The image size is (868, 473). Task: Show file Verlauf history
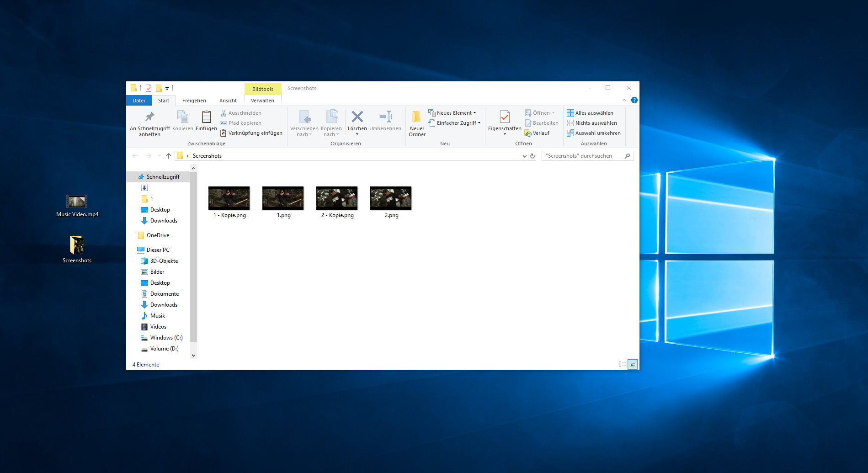[x=537, y=133]
